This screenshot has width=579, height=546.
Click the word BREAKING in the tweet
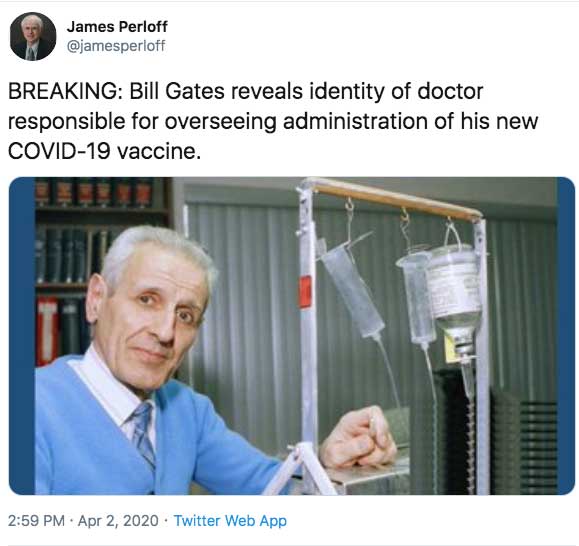coord(62,91)
